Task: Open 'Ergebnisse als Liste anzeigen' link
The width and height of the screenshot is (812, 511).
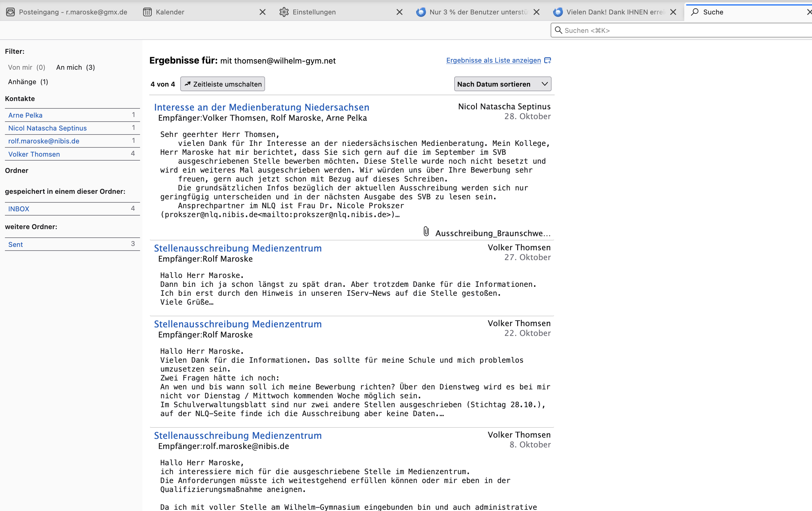Action: coord(493,60)
